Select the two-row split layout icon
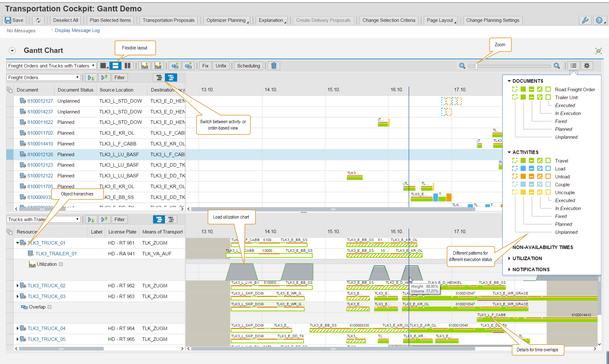This screenshot has width=609, height=364. [x=115, y=66]
